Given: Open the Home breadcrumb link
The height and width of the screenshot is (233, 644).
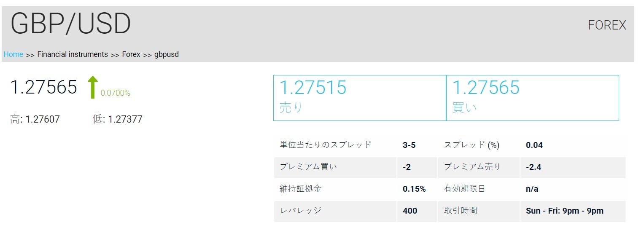Looking at the screenshot, I should (13, 54).
